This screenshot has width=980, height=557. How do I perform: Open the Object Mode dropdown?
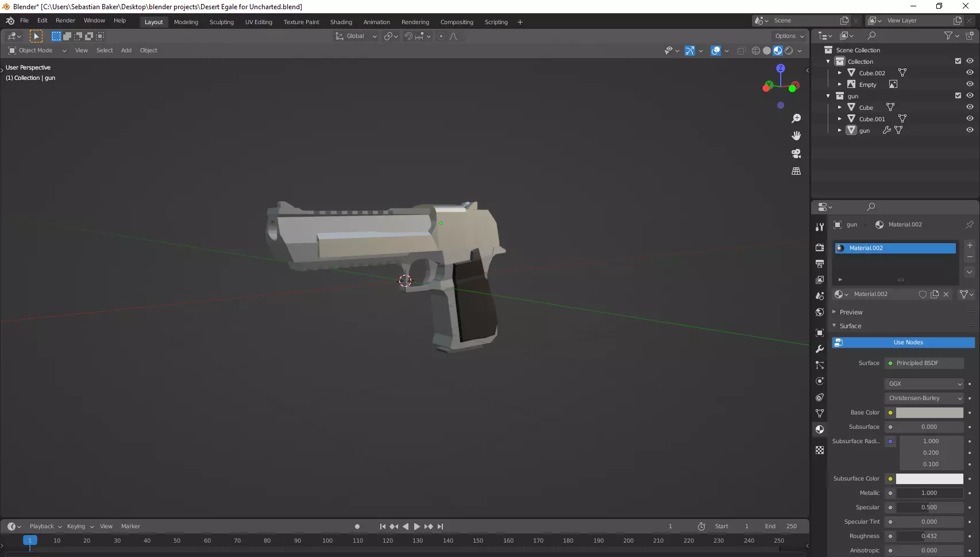point(37,51)
